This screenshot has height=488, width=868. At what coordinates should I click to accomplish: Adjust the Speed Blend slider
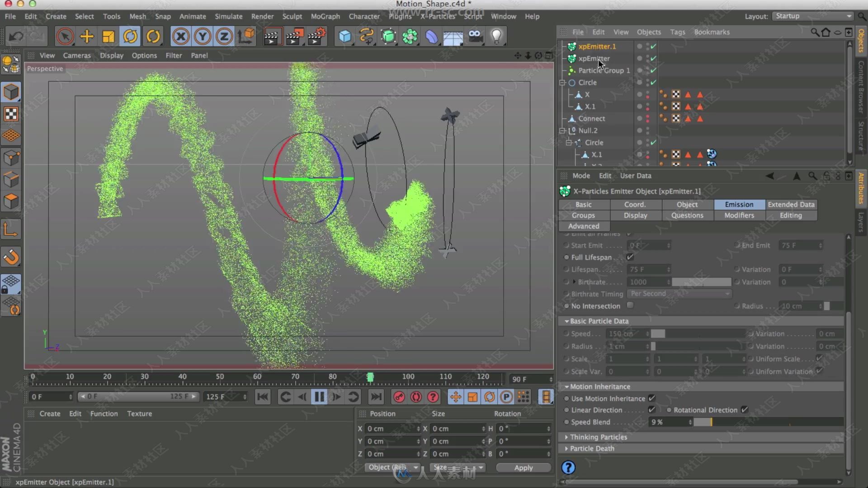[x=769, y=422]
